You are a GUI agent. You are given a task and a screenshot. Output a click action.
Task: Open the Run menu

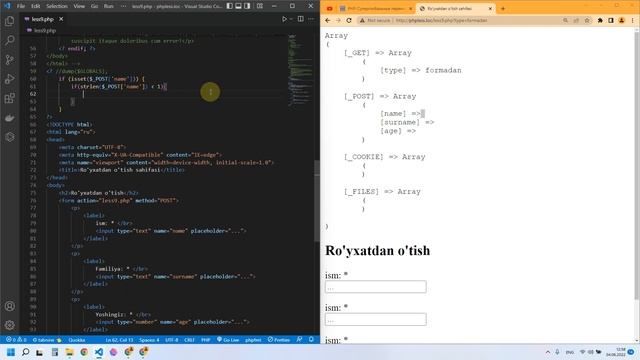(109, 6)
